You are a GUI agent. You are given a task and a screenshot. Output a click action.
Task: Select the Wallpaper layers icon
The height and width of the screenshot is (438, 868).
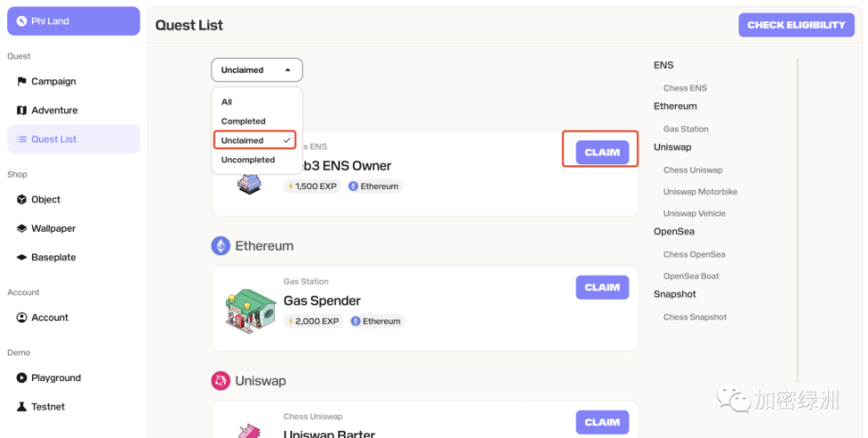coord(21,228)
